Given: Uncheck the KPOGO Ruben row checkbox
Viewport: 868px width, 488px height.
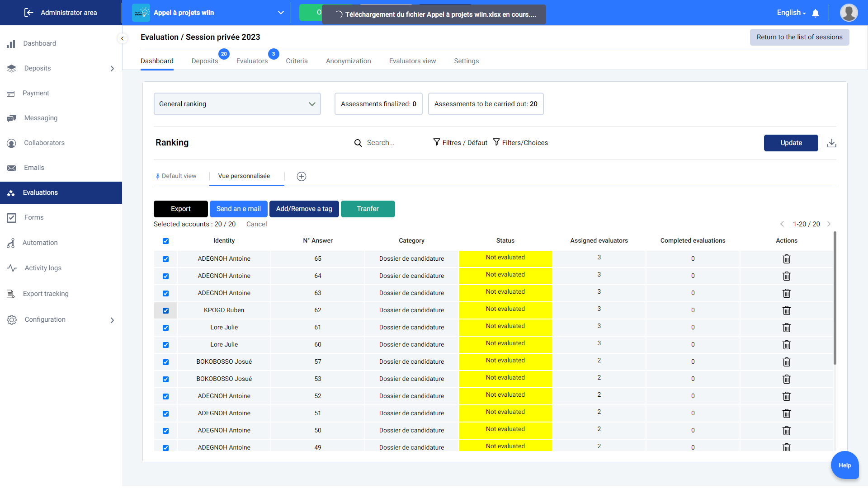Looking at the screenshot, I should [165, 311].
